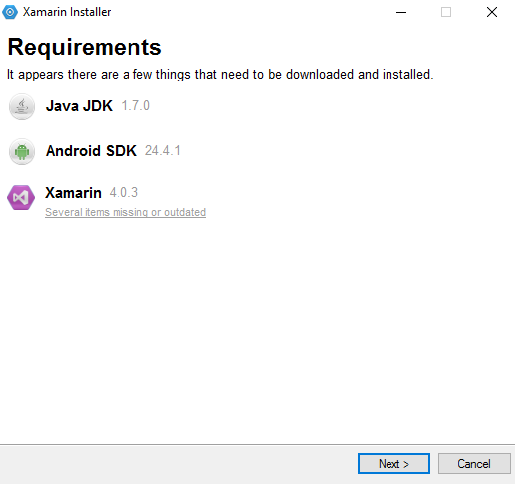Image resolution: width=515 pixels, height=485 pixels.
Task: Select the Xamarin component name
Action: [73, 193]
